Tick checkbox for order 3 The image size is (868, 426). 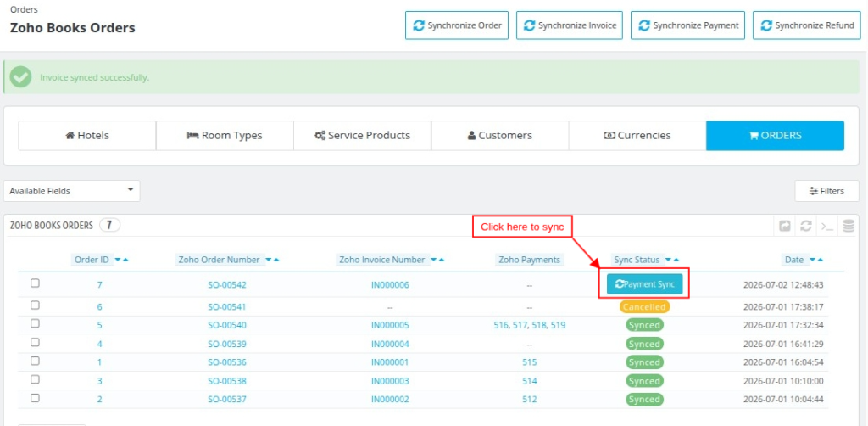click(x=35, y=379)
